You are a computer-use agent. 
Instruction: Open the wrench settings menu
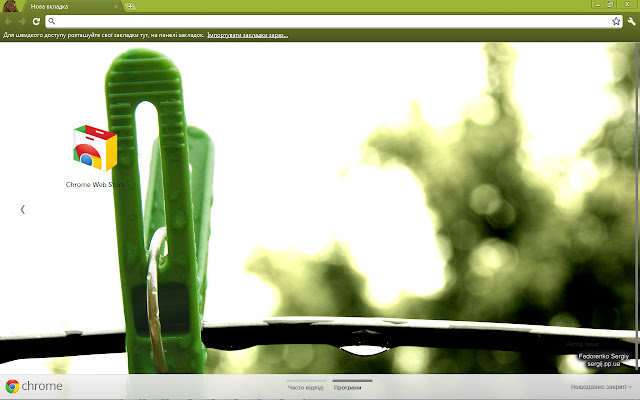pyautogui.click(x=631, y=21)
